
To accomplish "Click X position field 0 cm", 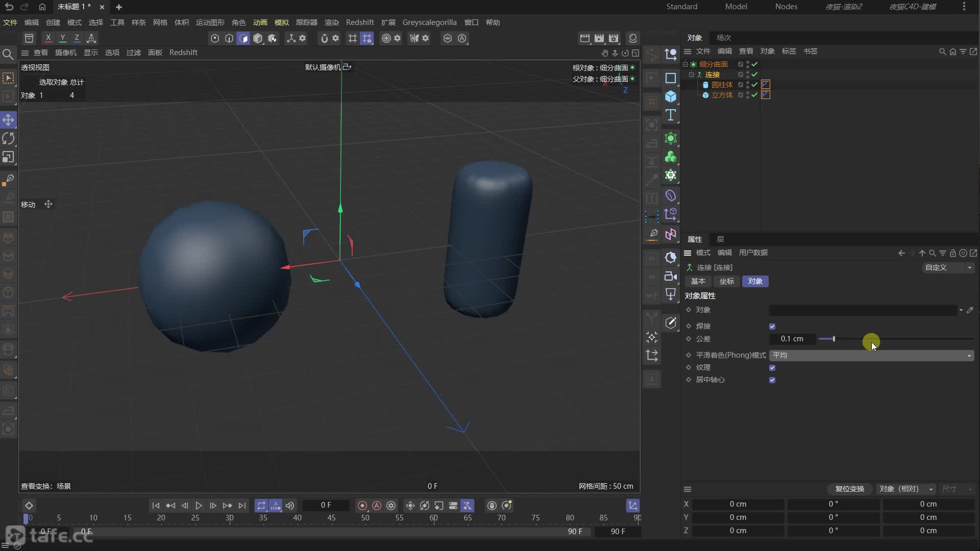I will [738, 504].
